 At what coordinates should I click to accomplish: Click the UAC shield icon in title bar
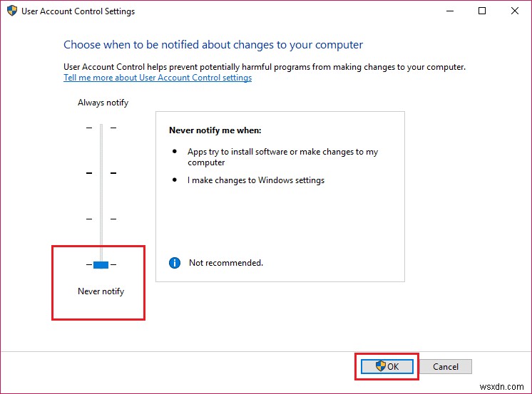12,11
